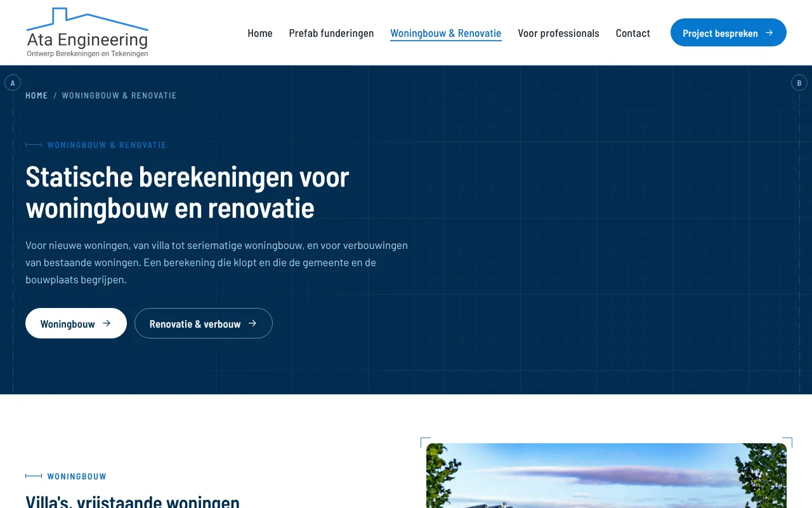Screen dimensions: 812x508
Task: Click the Project bespreken button
Action: tap(728, 32)
